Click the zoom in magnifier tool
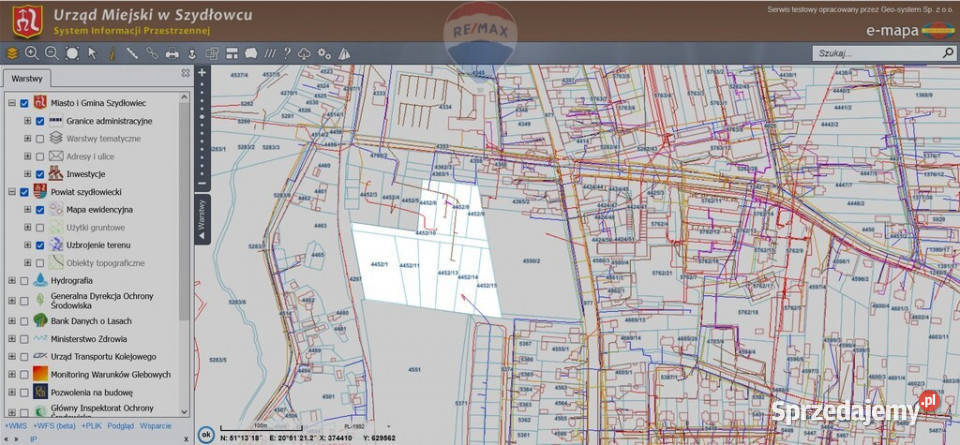Screen dimensions: 960x445 (x=31, y=53)
